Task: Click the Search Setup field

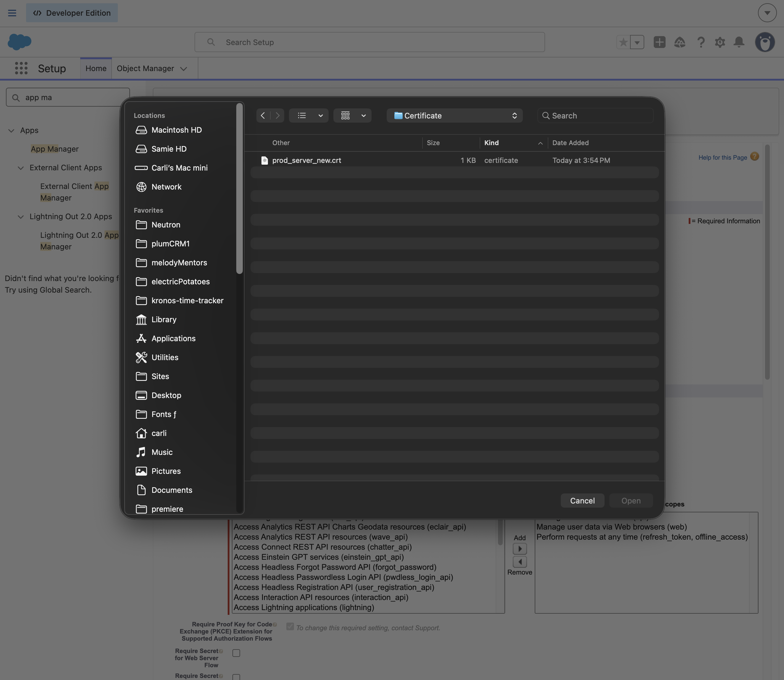Action: click(369, 42)
